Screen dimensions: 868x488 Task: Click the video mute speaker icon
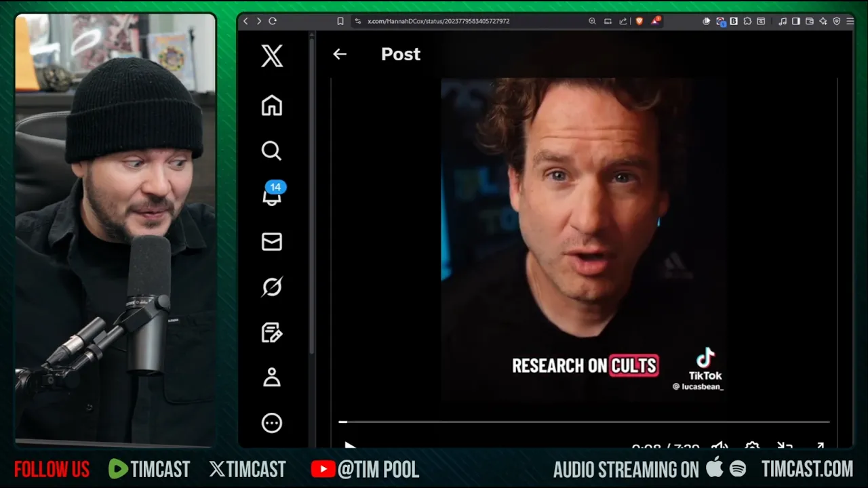tap(719, 445)
